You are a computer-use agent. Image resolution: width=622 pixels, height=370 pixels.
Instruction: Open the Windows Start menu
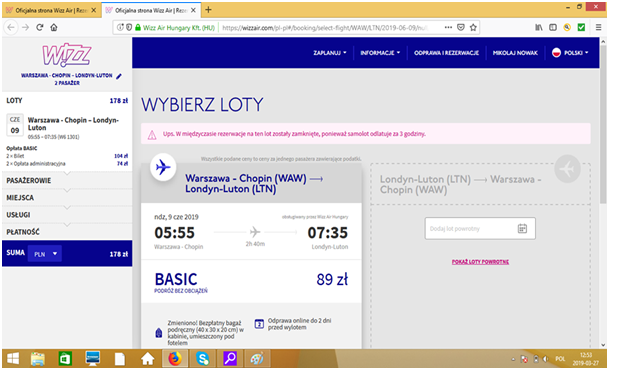pos(13,359)
